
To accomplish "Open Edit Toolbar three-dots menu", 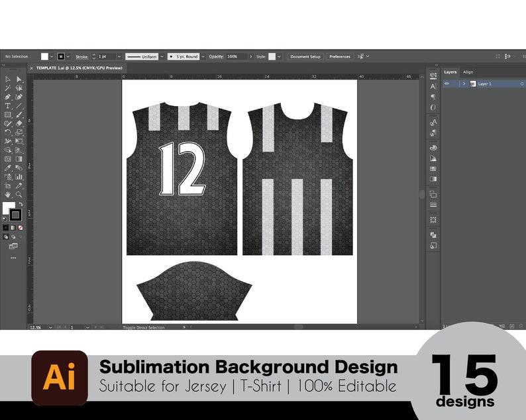I will click(13, 258).
